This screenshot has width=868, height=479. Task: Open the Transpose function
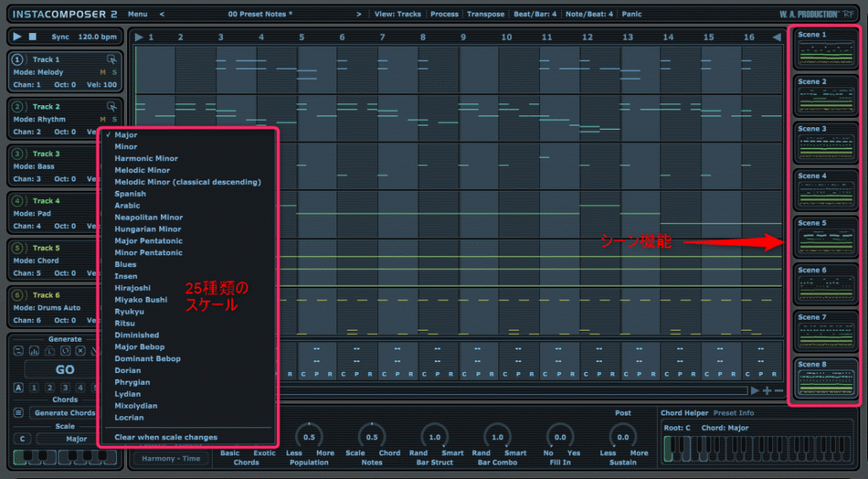point(486,14)
